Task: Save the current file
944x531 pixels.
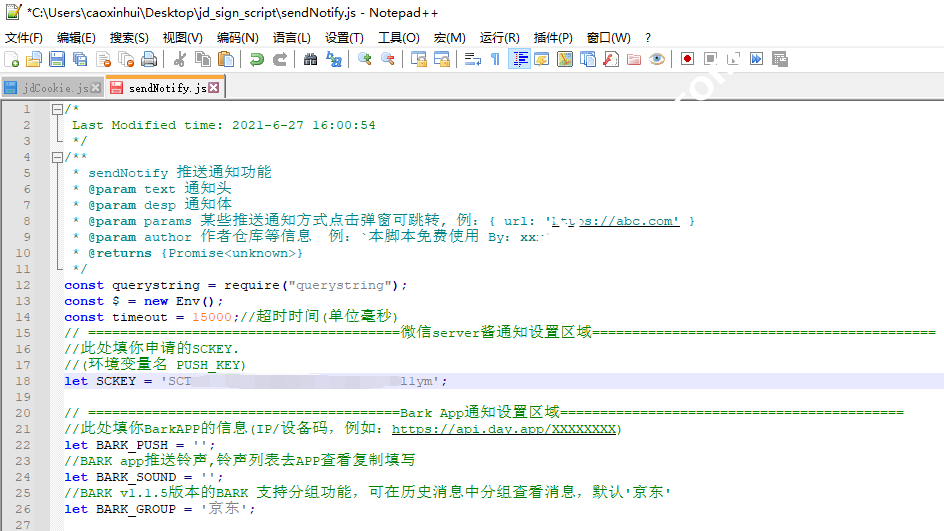Action: tap(57, 59)
